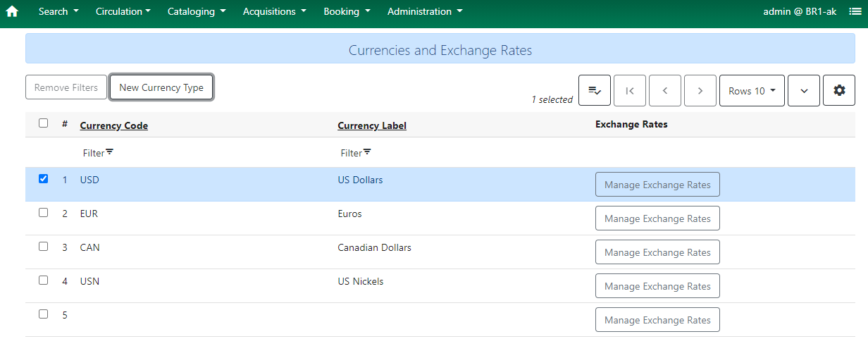The height and width of the screenshot is (358, 868).
Task: Open the Administration menu
Action: (x=425, y=11)
